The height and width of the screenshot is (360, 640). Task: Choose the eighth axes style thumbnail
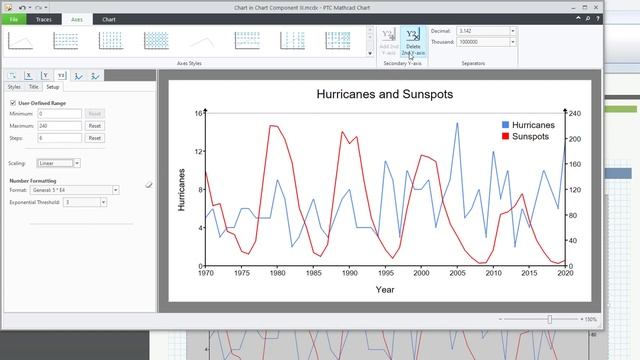pos(338,41)
